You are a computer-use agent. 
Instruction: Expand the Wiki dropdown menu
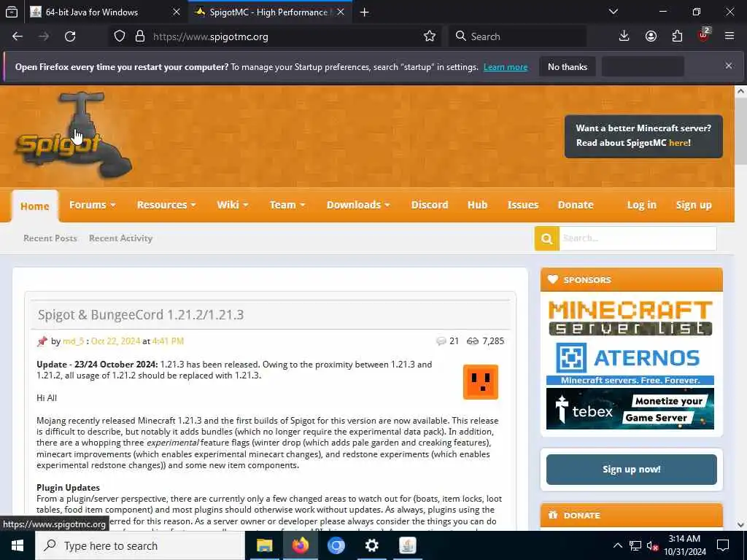233,205
